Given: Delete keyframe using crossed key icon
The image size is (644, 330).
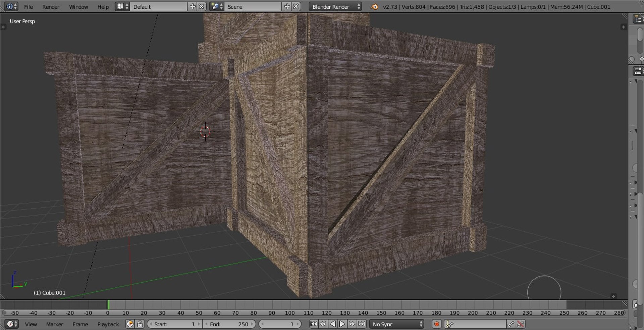Looking at the screenshot, I should pos(521,324).
